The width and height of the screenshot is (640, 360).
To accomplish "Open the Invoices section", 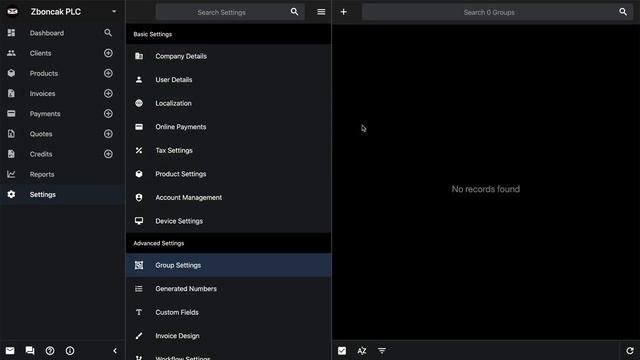I will point(42,93).
